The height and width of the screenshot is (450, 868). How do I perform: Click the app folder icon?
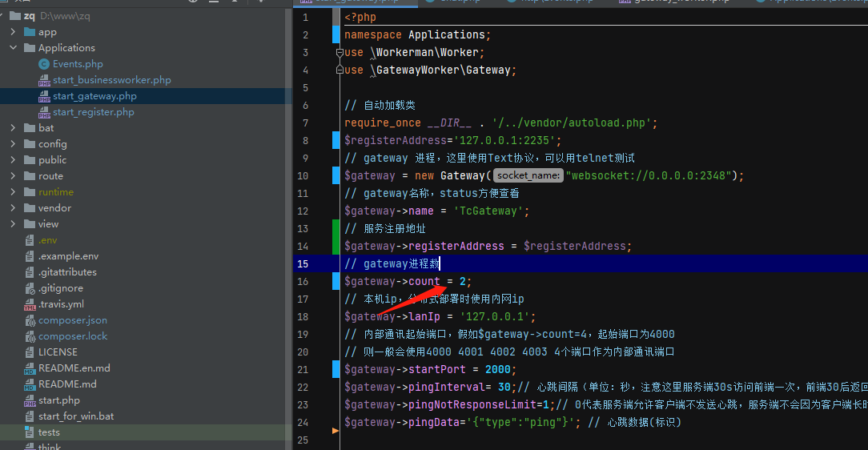coord(30,32)
